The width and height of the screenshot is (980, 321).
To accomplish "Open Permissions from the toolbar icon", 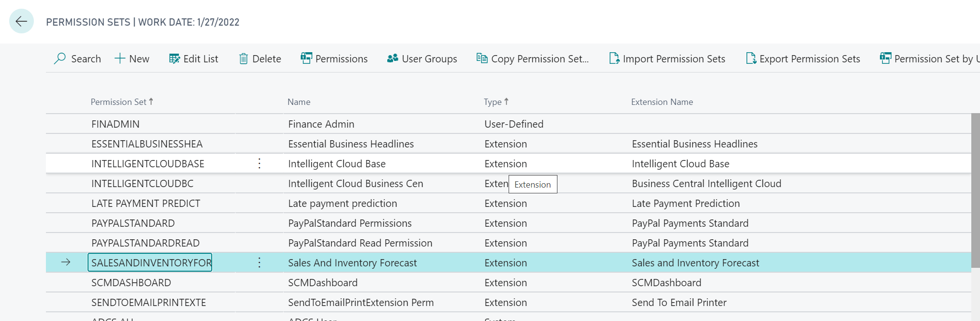I will click(306, 58).
